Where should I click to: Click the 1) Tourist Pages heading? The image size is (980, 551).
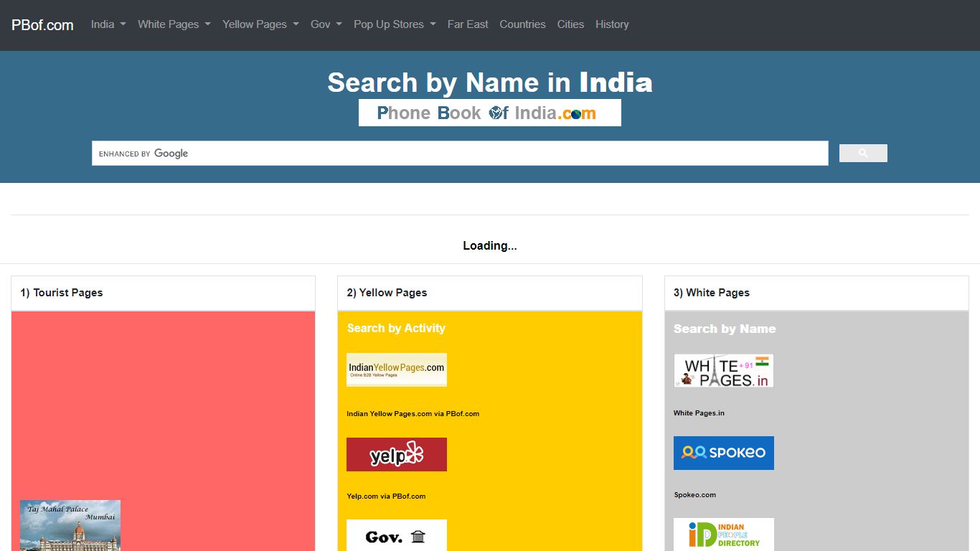[x=62, y=293]
